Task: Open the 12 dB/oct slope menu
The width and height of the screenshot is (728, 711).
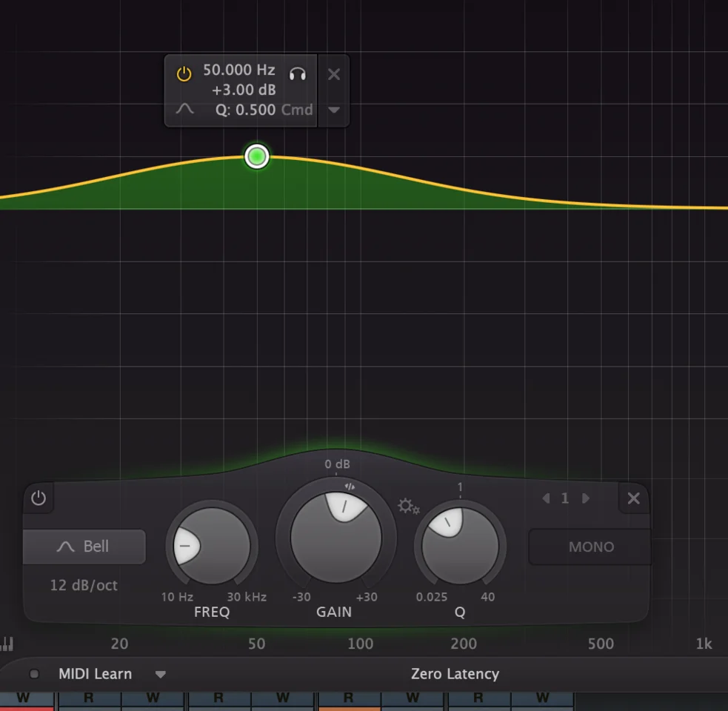Action: 84,585
